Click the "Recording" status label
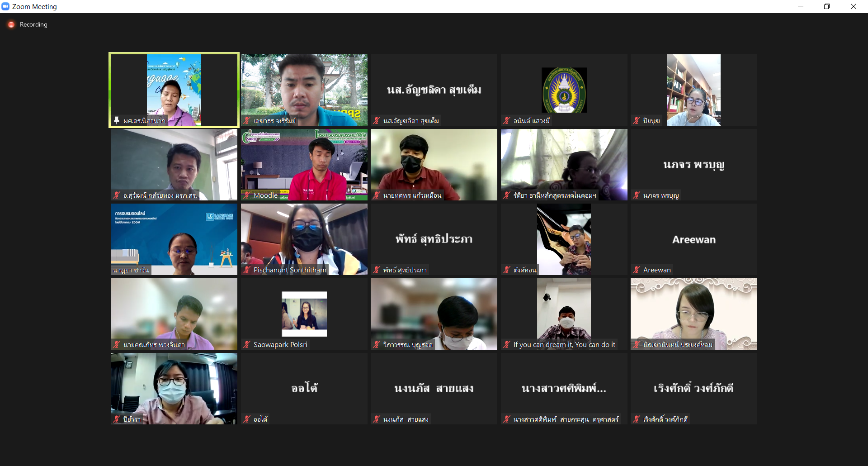 click(33, 24)
